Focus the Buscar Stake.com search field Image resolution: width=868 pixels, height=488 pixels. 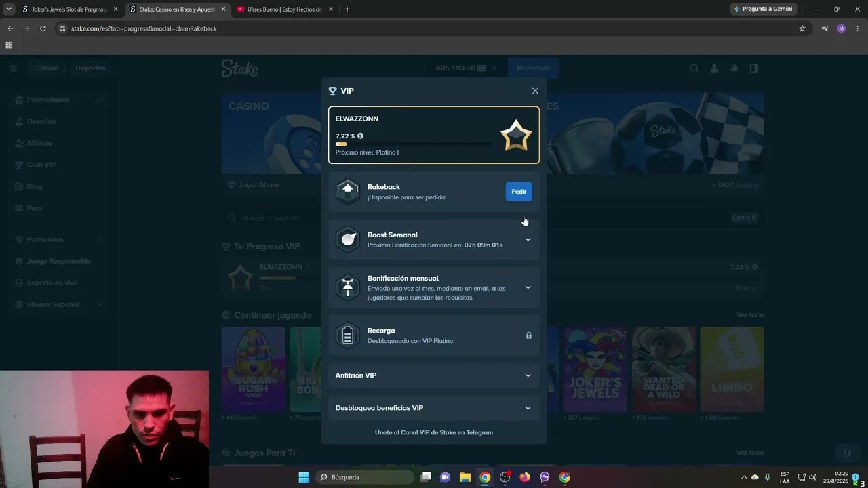tap(492, 218)
